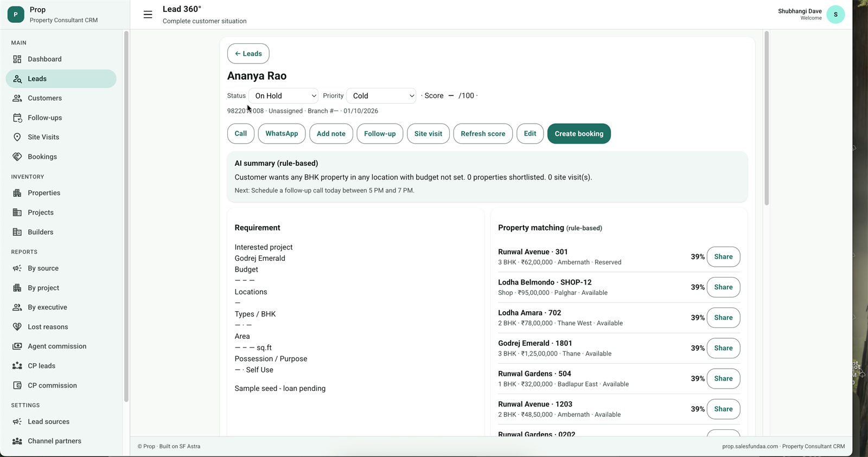Click the Lead sources megaphone icon
This screenshot has height=457, width=868.
(x=17, y=422)
